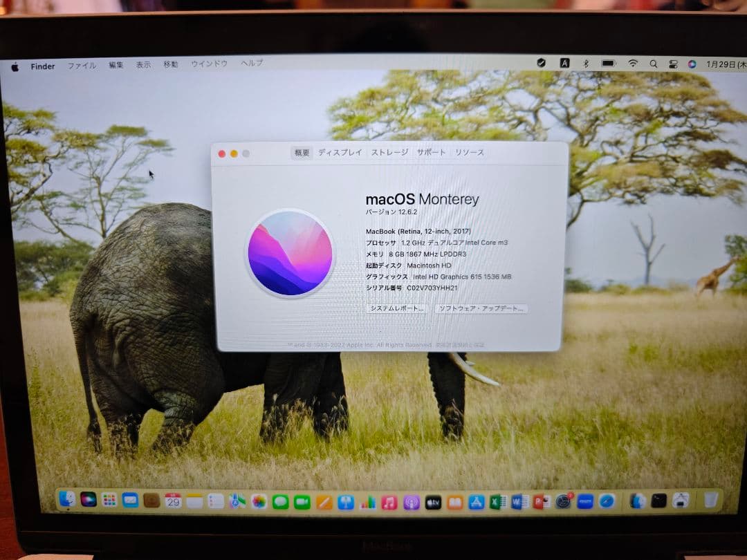Open the battery status menu
Image resolution: width=747 pixels, height=560 pixels.
pyautogui.click(x=609, y=63)
